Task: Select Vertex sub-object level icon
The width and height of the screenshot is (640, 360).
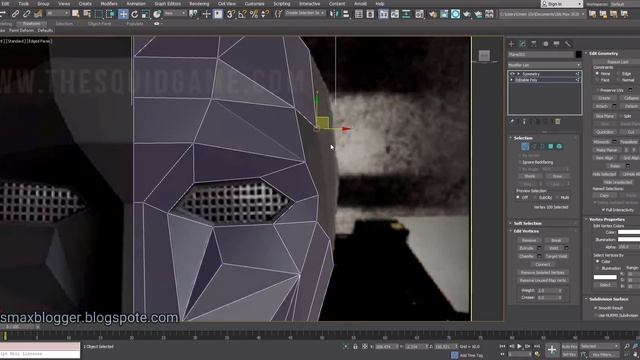Action: tap(525, 147)
